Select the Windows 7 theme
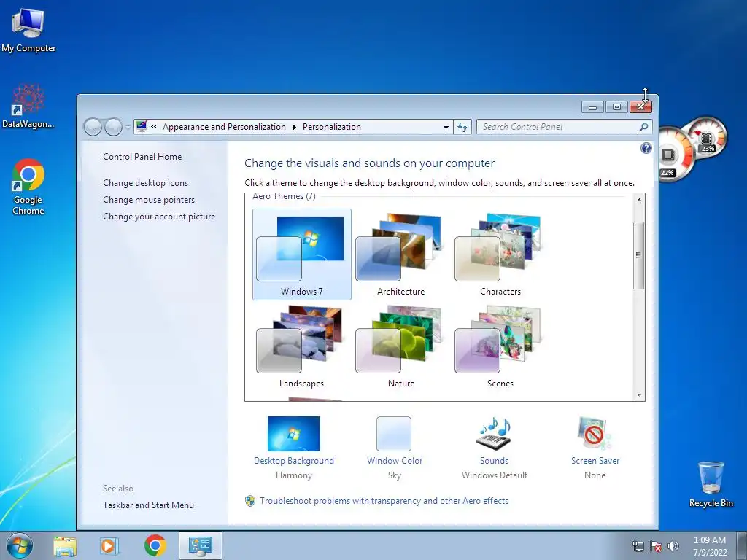Screen dimensions: 747x560 (x=301, y=254)
